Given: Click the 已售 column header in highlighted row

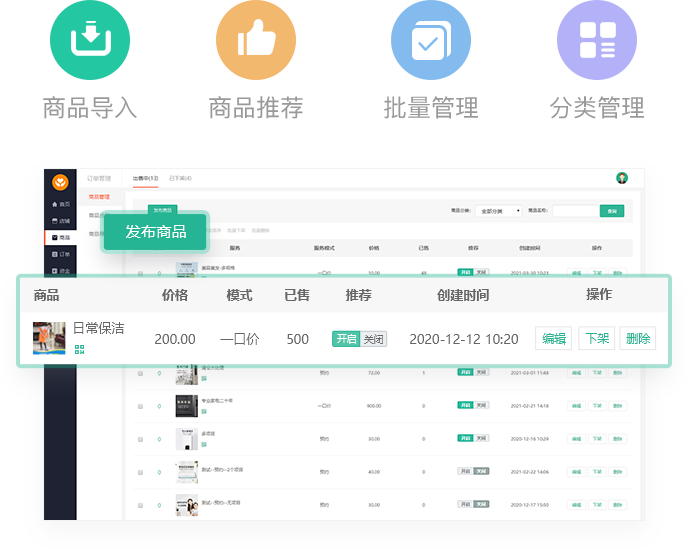Looking at the screenshot, I should coord(297,295).
